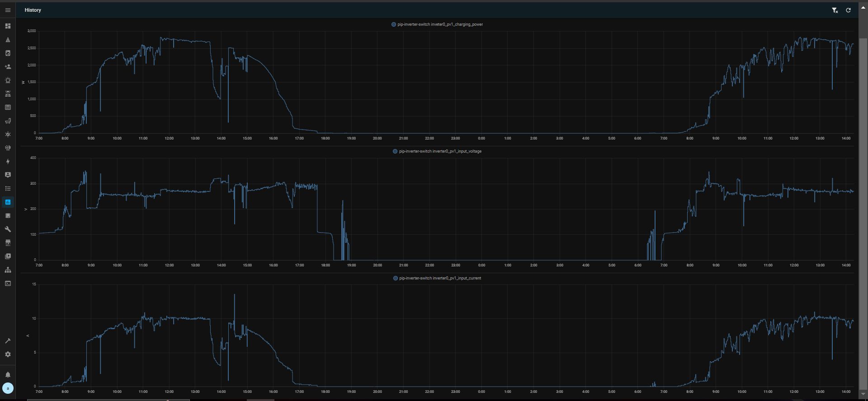The height and width of the screenshot is (401, 868).
Task: Click the History page title
Action: point(33,10)
